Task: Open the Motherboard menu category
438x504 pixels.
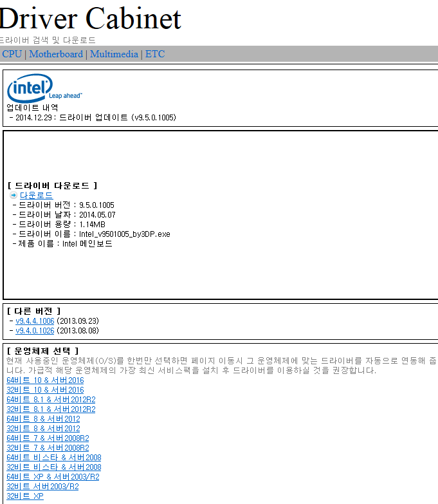Action: pos(56,54)
